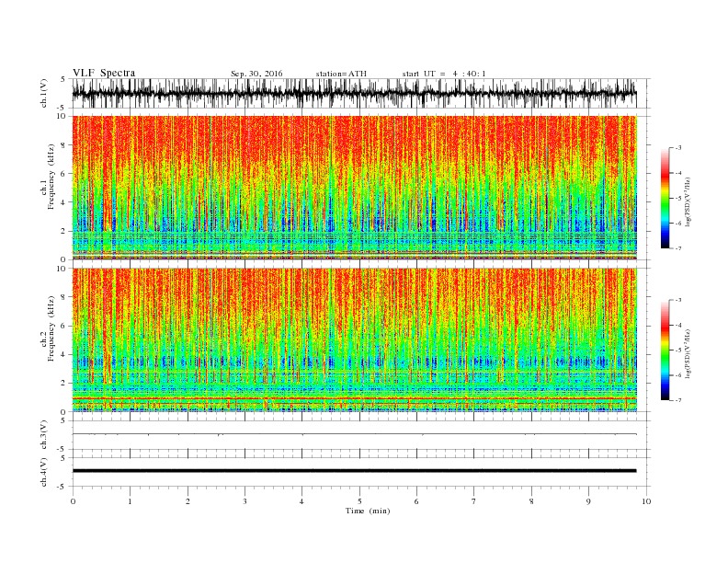Click the "Time (min)" axis title
This screenshot has height=563, width=728.
(x=368, y=511)
